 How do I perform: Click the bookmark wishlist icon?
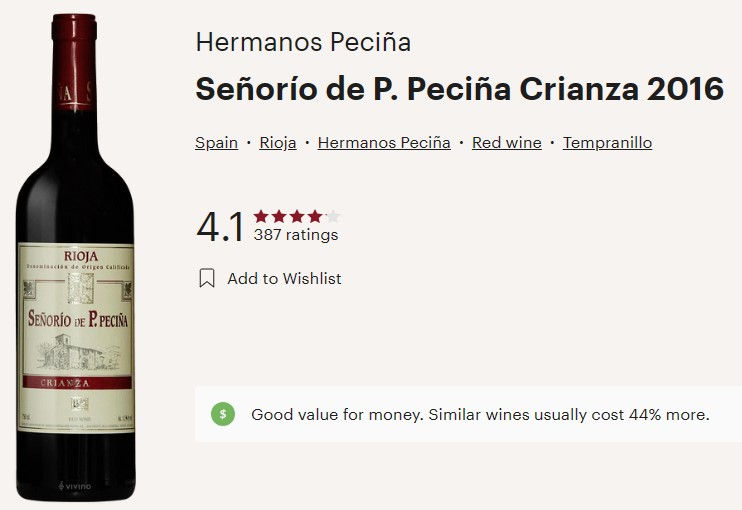click(x=207, y=278)
